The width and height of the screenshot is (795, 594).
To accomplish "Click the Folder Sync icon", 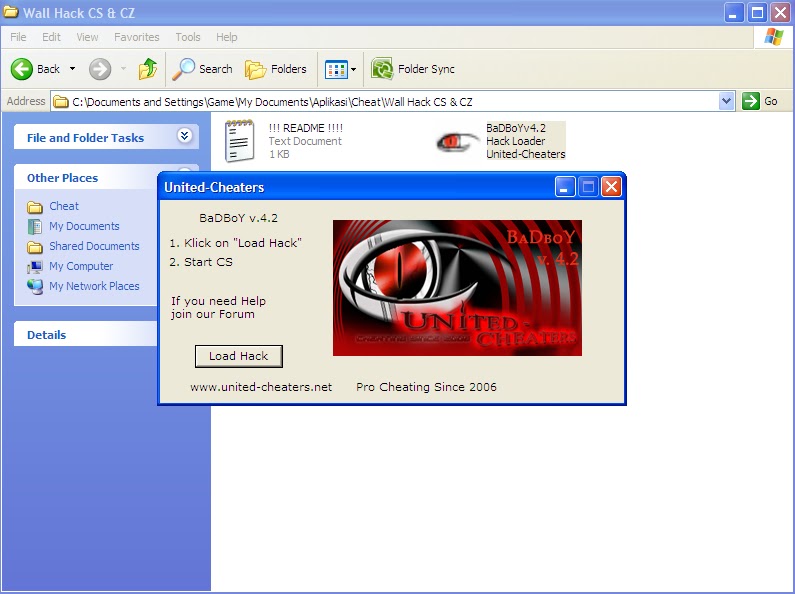I will [x=382, y=68].
